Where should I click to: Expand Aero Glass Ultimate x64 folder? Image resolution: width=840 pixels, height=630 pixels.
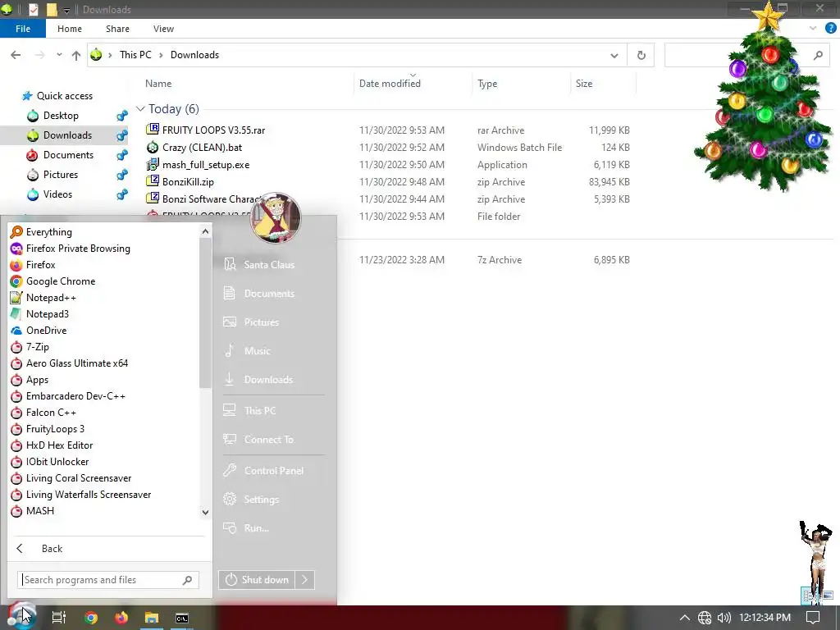tap(69, 363)
